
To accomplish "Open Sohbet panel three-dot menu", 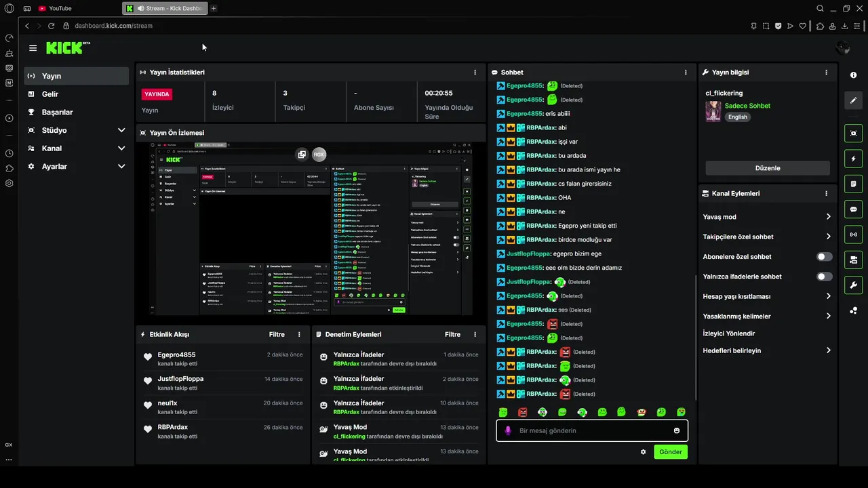I will (686, 72).
